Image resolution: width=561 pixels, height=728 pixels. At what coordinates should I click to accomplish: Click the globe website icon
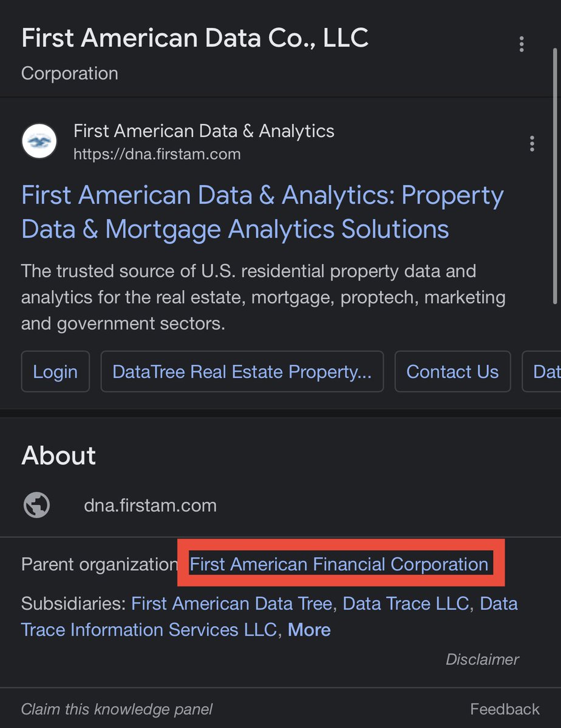[36, 505]
